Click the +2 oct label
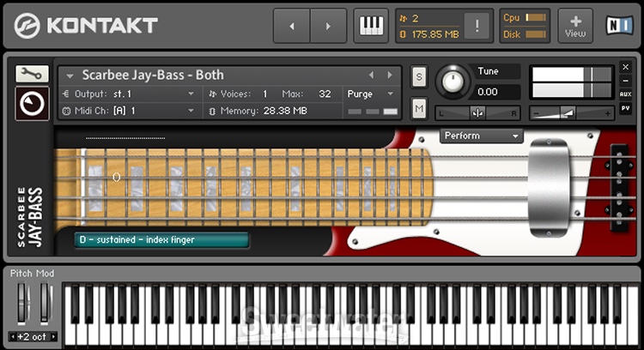 (32, 337)
